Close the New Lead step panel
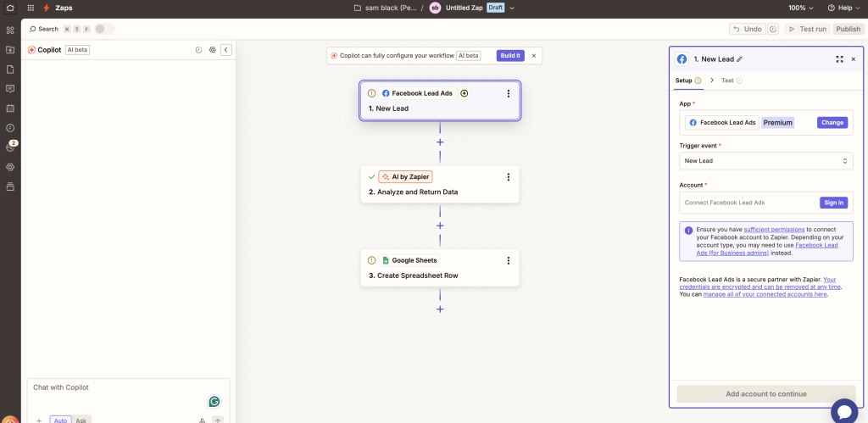The height and width of the screenshot is (423, 868). pyautogui.click(x=853, y=59)
